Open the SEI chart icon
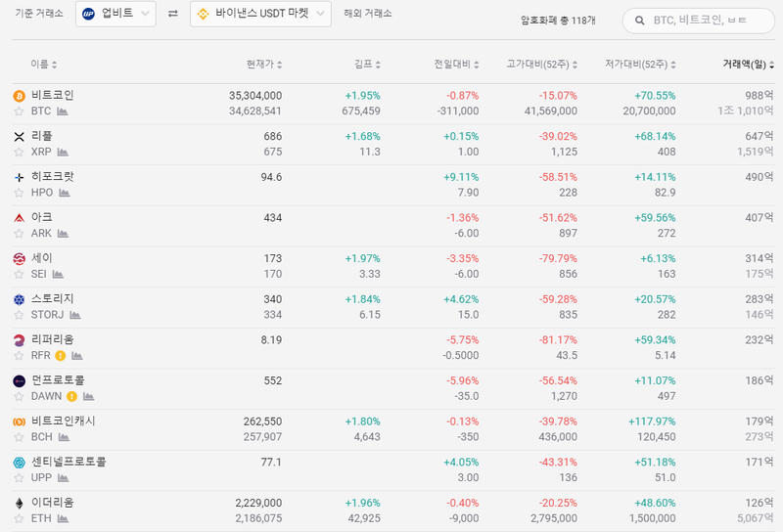This screenshot has width=783, height=532. (x=58, y=275)
